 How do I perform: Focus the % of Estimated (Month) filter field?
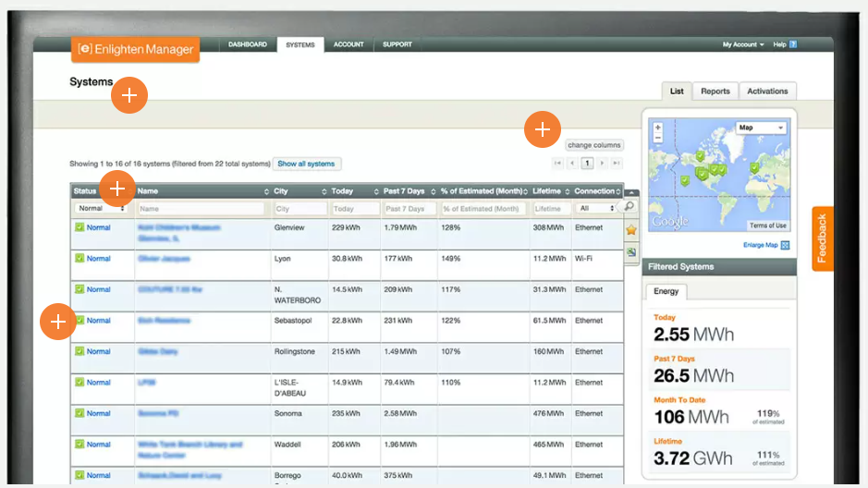[484, 209]
